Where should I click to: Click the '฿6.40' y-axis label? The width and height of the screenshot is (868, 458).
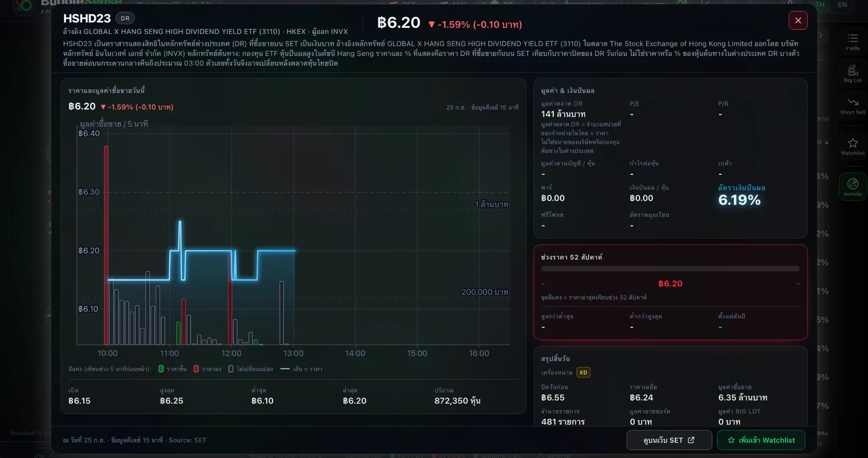point(89,134)
